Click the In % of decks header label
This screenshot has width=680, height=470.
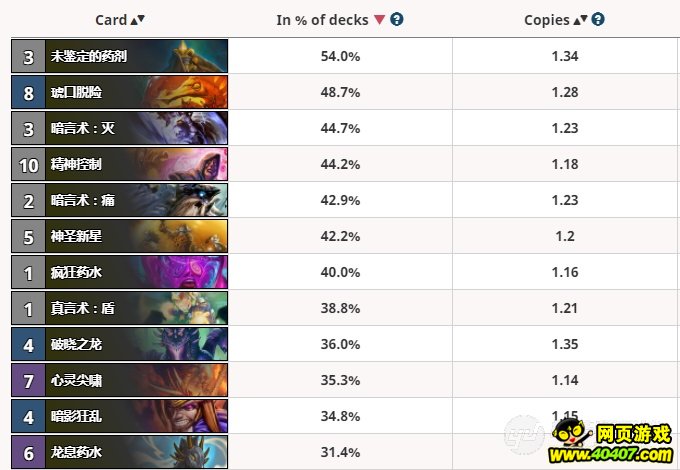(322, 20)
